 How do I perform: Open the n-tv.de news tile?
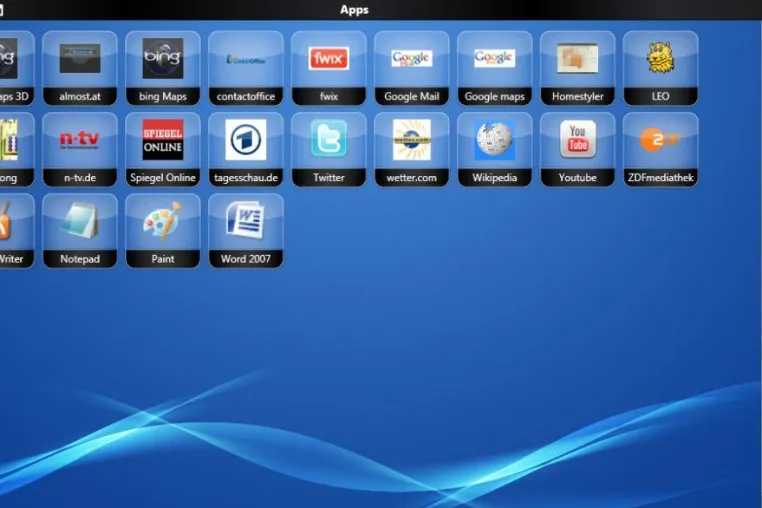coord(80,150)
